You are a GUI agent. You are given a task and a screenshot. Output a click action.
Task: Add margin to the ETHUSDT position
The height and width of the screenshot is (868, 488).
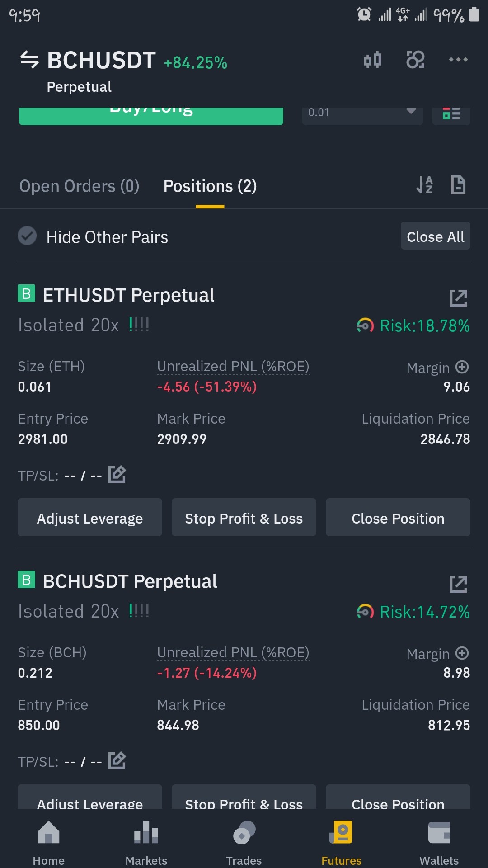coord(462,367)
